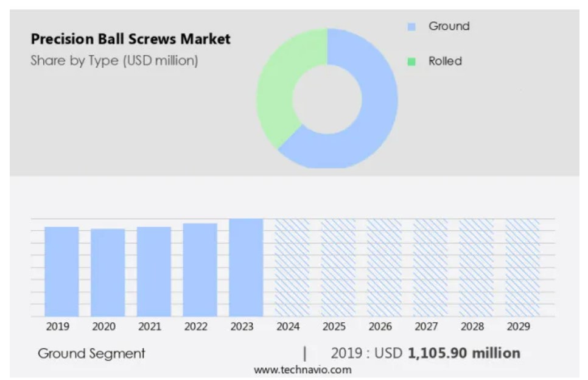Viewport: 588px width, 380px height.
Task: Click the hatched 2029 forecast bar
Action: pyautogui.click(x=522, y=267)
